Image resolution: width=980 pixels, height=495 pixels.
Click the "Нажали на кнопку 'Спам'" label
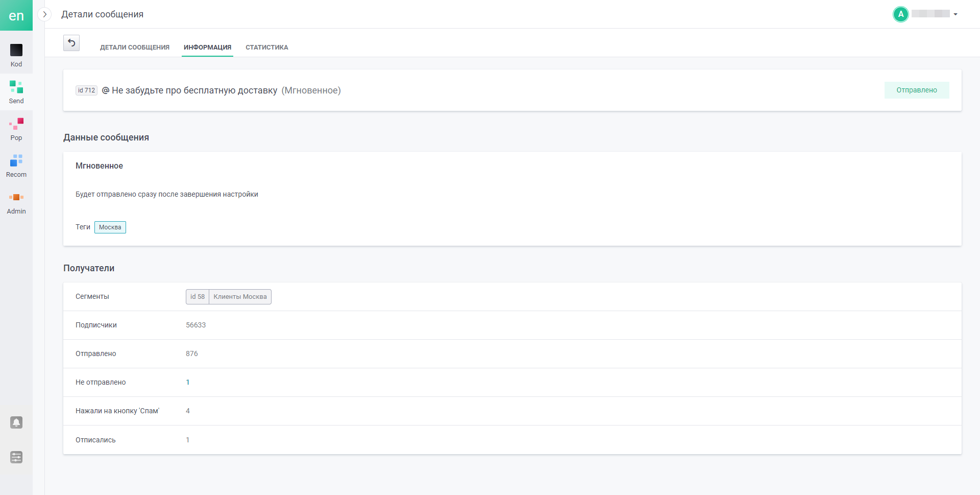117,411
